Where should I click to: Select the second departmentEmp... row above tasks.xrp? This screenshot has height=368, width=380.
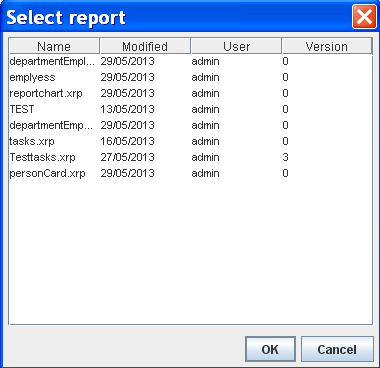click(x=190, y=125)
